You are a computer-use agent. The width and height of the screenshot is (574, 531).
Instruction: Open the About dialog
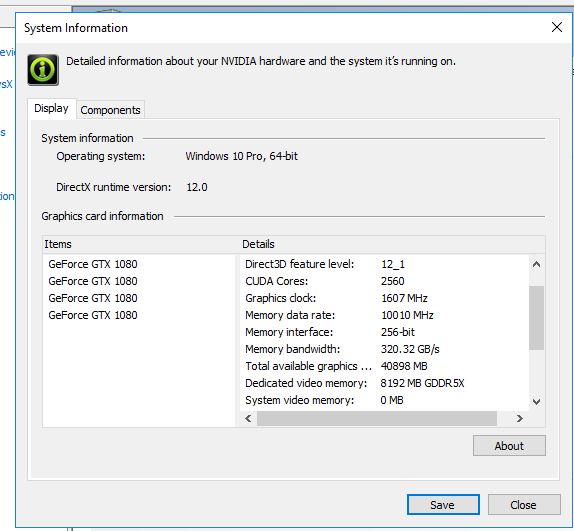coord(509,446)
